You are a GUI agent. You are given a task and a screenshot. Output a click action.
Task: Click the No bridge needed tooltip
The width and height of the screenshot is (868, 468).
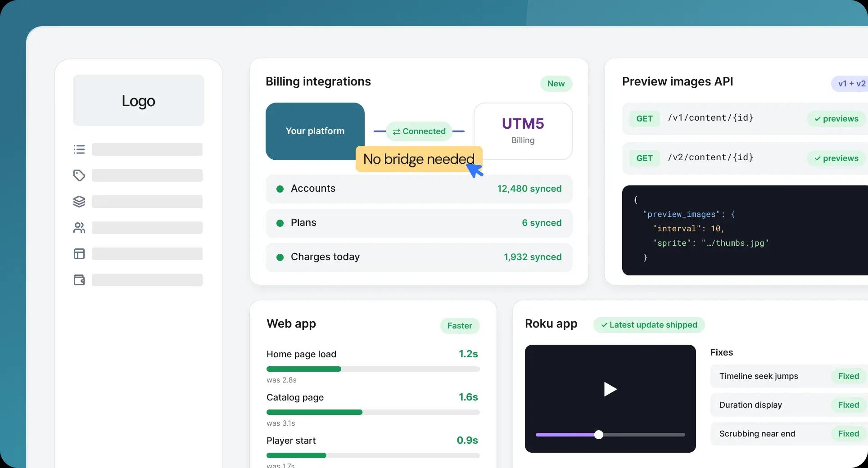(x=419, y=159)
